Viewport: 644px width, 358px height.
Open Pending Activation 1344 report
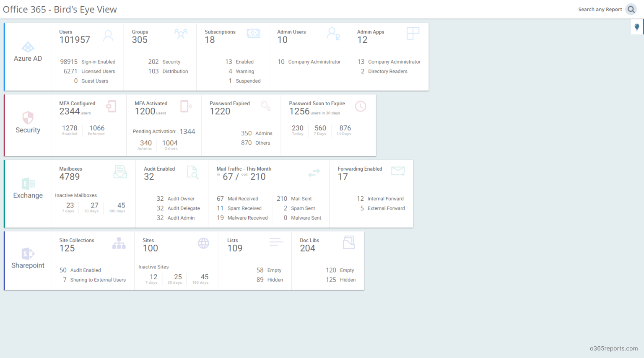[164, 132]
